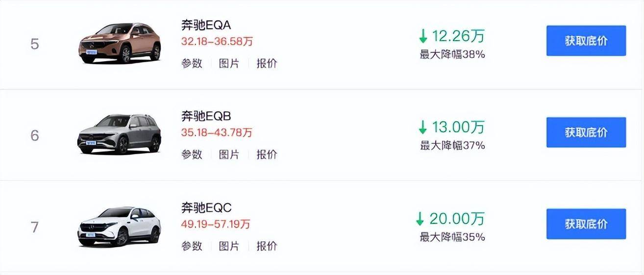Open 图片 for 奔驰EQC
This screenshot has width=644, height=275.
229,246
